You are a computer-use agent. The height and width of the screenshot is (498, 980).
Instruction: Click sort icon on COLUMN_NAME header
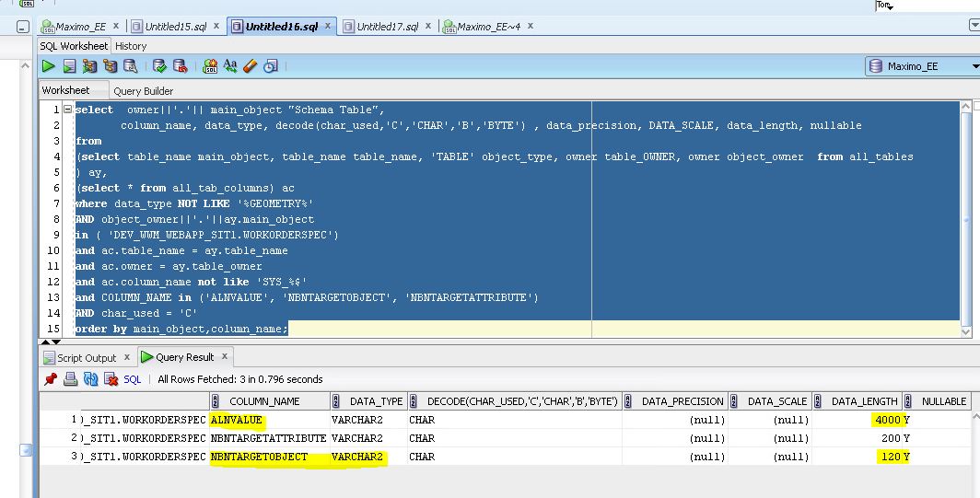[x=216, y=401]
